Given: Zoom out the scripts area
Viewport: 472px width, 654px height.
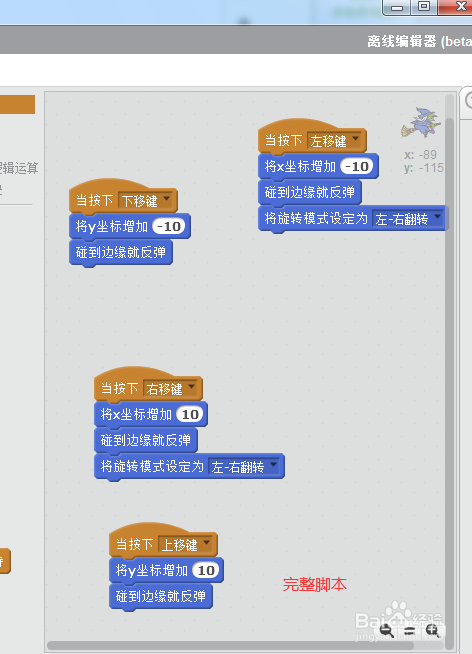Looking at the screenshot, I should pyautogui.click(x=387, y=631).
